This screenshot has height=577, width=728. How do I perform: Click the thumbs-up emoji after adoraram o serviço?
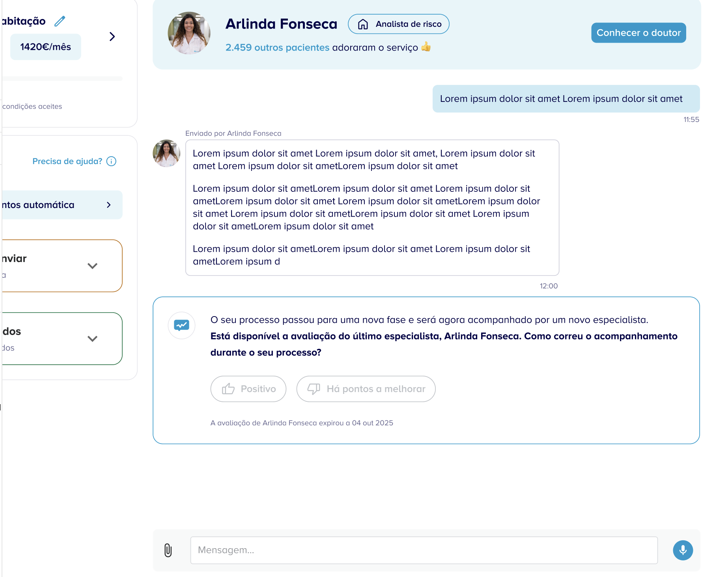(x=426, y=47)
